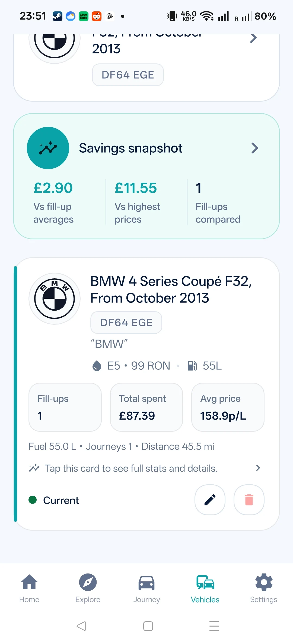Open the Explore compass tab
Screen dimensions: 293x644
pos(88,588)
